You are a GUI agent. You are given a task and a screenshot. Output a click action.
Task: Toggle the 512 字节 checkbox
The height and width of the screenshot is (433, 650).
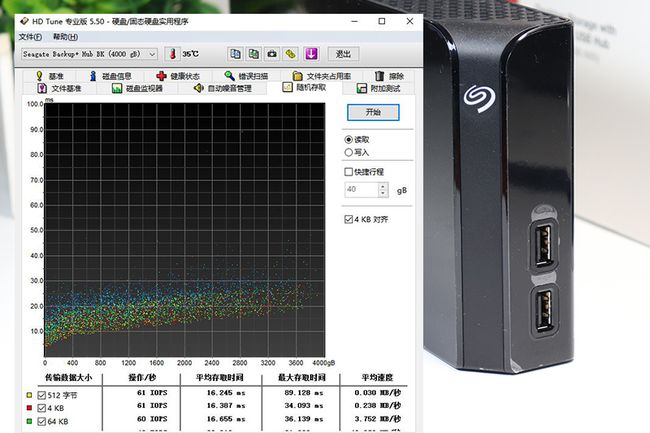[41, 395]
